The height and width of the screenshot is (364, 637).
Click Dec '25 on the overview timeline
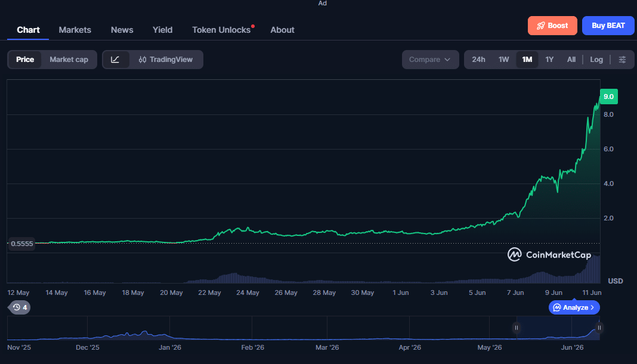pos(87,347)
